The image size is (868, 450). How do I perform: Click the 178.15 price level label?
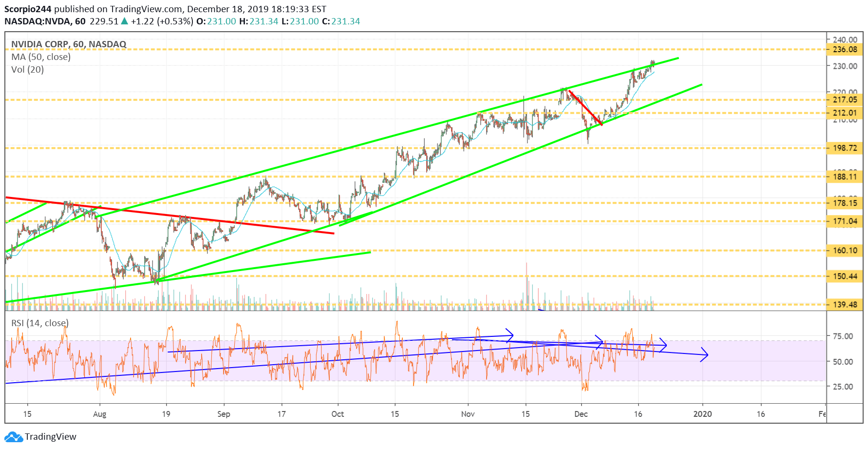click(x=845, y=203)
